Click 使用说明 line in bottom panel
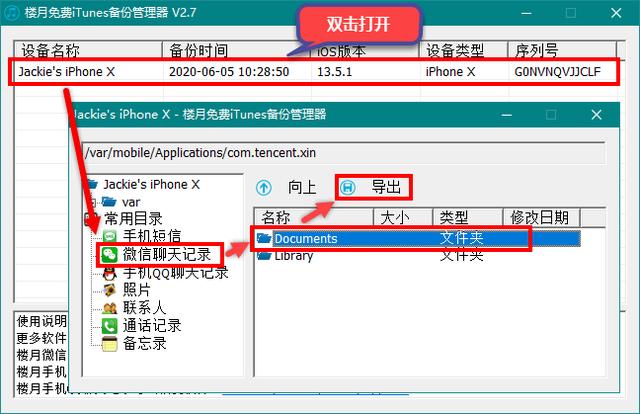640x414 pixels. point(41,321)
